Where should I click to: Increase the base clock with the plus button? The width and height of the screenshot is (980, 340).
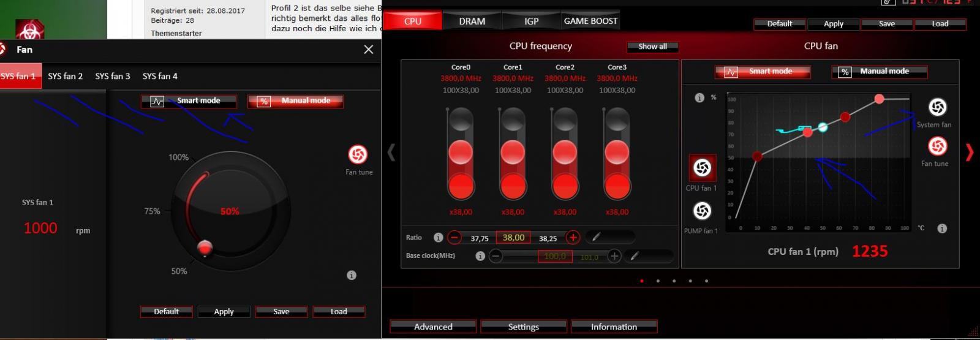pos(614,256)
